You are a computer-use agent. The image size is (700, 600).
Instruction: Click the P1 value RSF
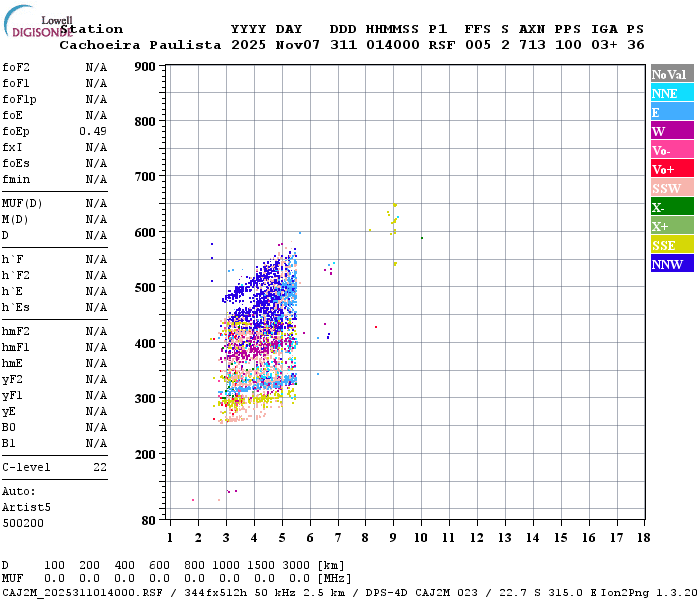pyautogui.click(x=442, y=45)
